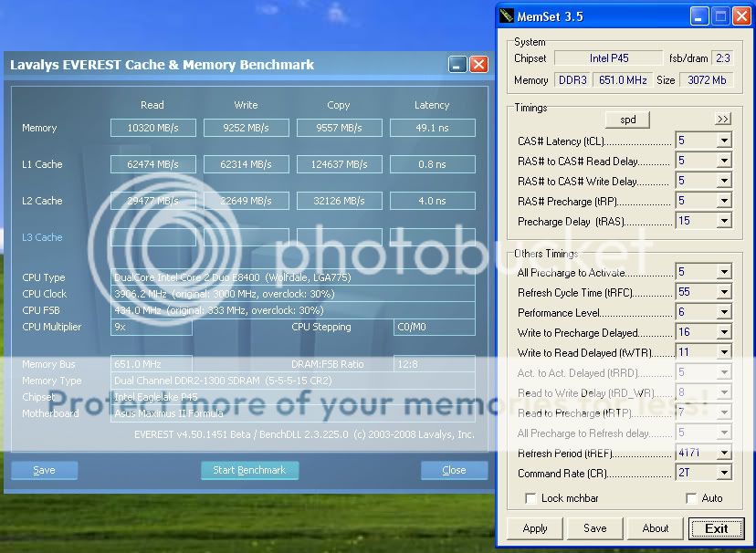
Task: Click the Chipset field Intel Eaglelake P45
Action: click(293, 397)
